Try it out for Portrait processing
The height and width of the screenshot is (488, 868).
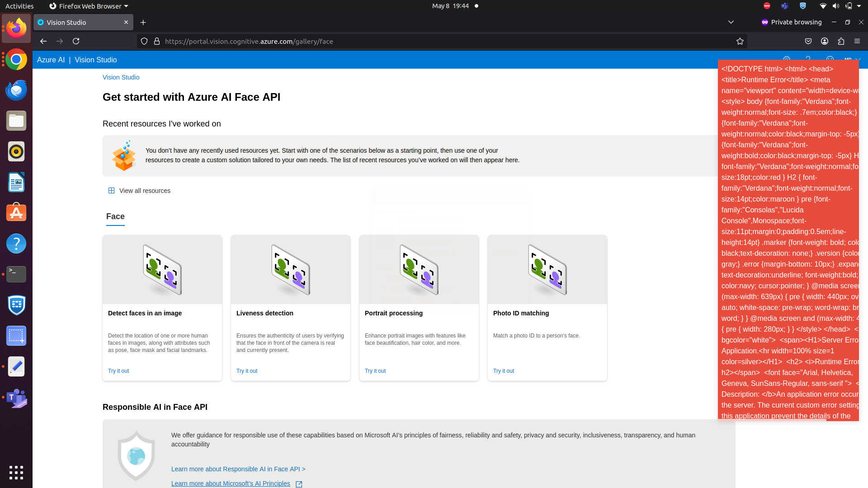(375, 371)
